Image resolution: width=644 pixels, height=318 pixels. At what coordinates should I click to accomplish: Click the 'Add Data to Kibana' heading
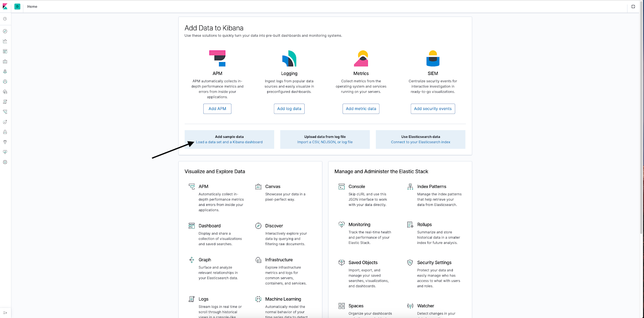(x=214, y=28)
